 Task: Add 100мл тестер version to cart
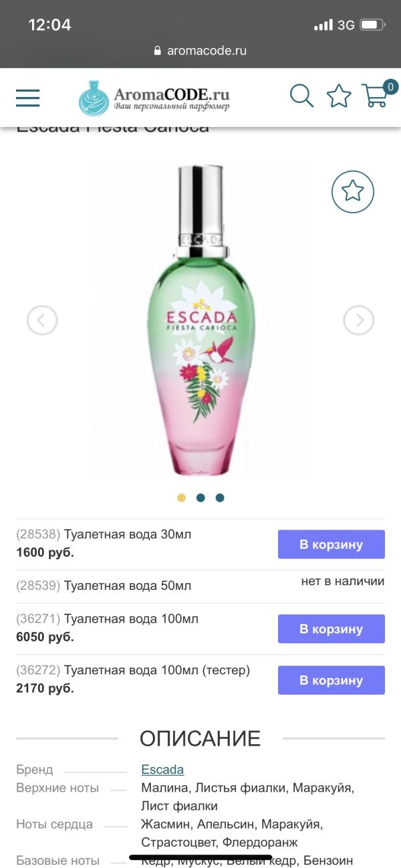tap(331, 680)
